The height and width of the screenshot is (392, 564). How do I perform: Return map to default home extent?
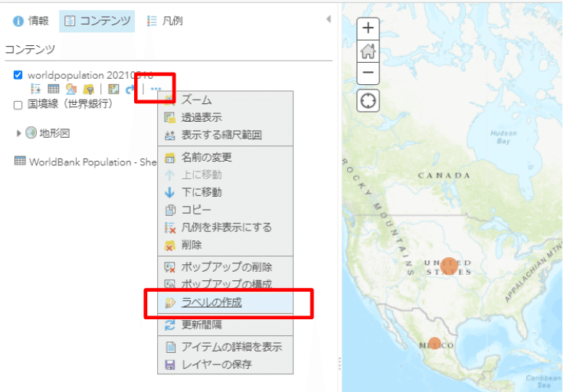click(368, 51)
